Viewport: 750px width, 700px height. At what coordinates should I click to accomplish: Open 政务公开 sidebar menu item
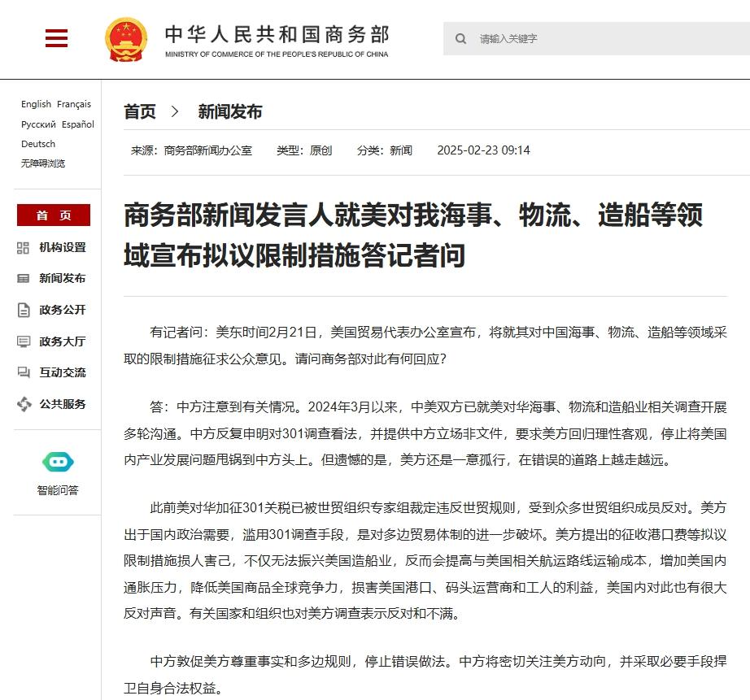pos(63,310)
